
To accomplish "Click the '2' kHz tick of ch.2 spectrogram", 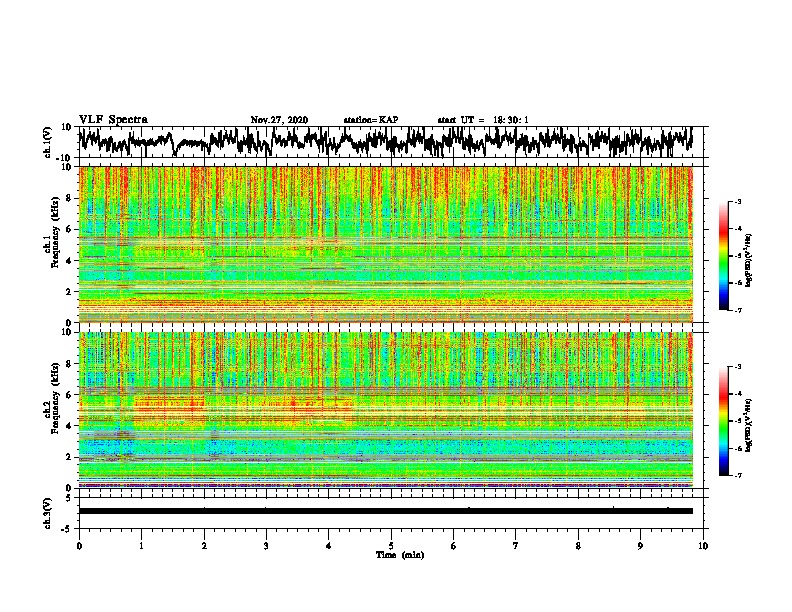I will click(70, 457).
